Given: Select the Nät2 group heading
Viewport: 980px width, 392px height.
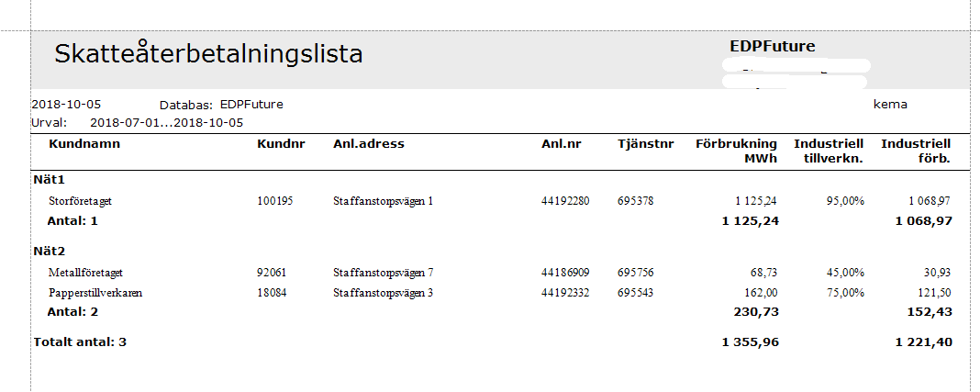Looking at the screenshot, I should (x=50, y=252).
